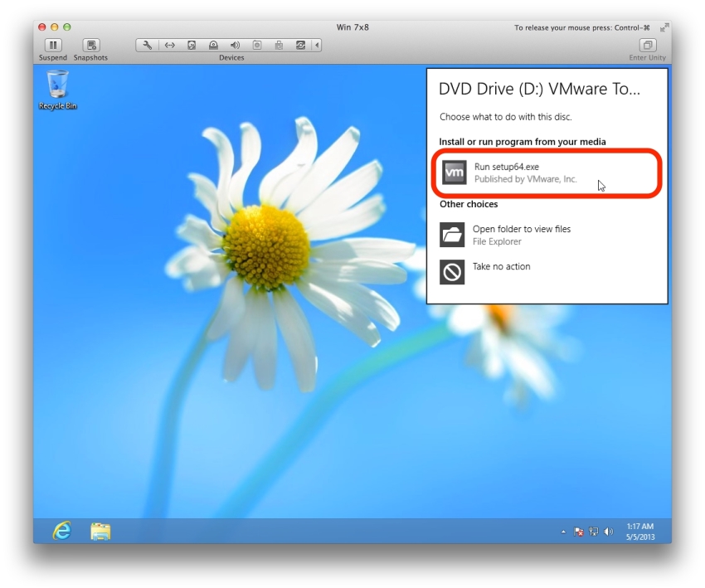Open File Explorer from taskbar
705x588 pixels.
coord(100,531)
